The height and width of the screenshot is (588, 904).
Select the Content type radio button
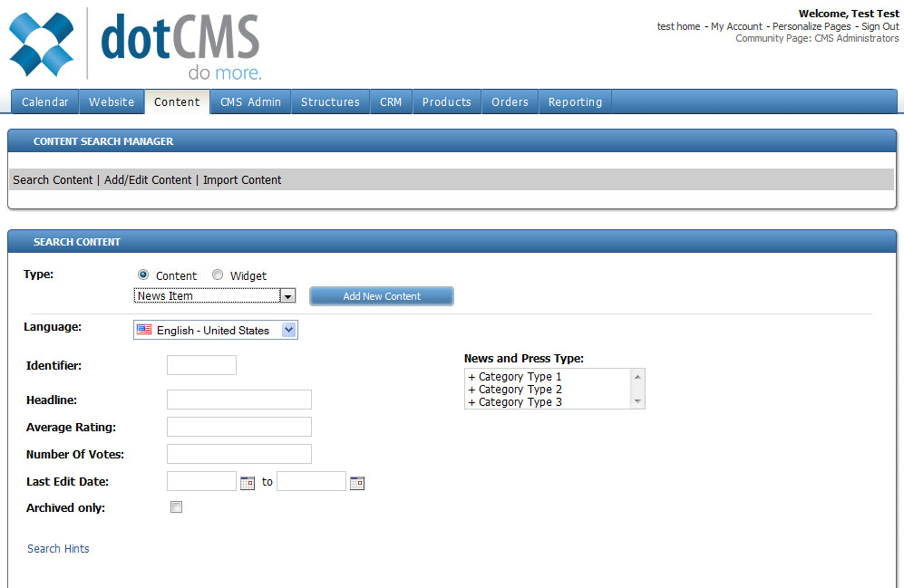[x=143, y=275]
